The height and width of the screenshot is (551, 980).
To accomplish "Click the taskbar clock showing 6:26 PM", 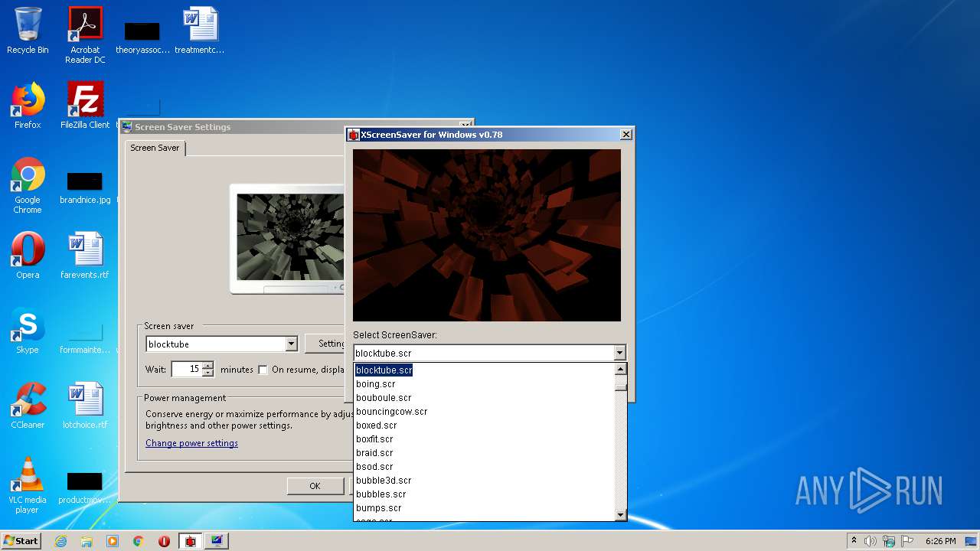I will tap(940, 541).
